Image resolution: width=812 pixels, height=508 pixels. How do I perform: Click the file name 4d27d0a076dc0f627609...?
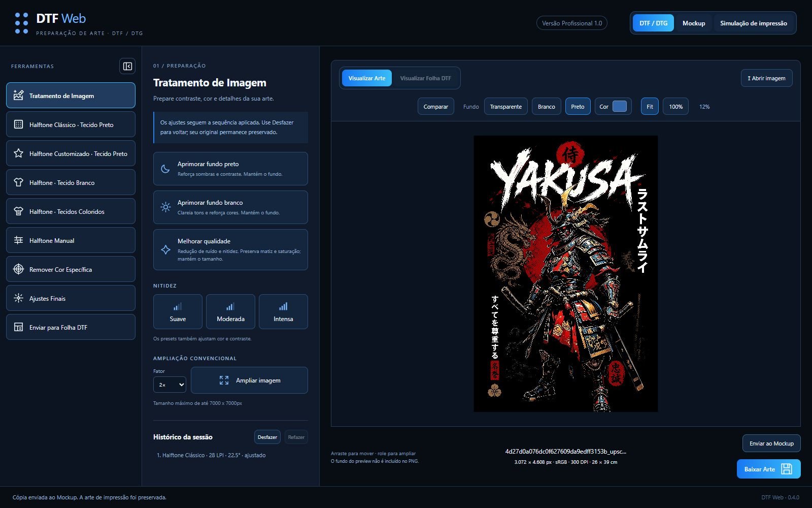tap(565, 451)
